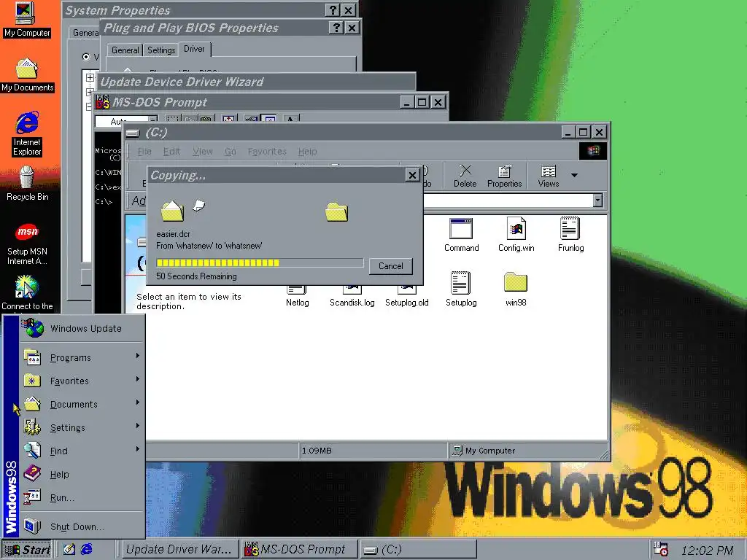Open the win98 folder
Viewport: 747px width, 560px height.
516,289
